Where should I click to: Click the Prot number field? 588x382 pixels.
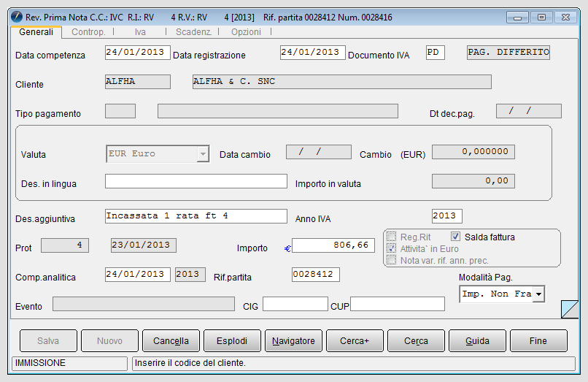pos(65,245)
